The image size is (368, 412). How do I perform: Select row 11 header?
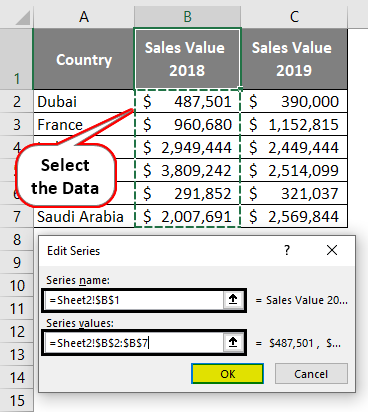click(17, 308)
